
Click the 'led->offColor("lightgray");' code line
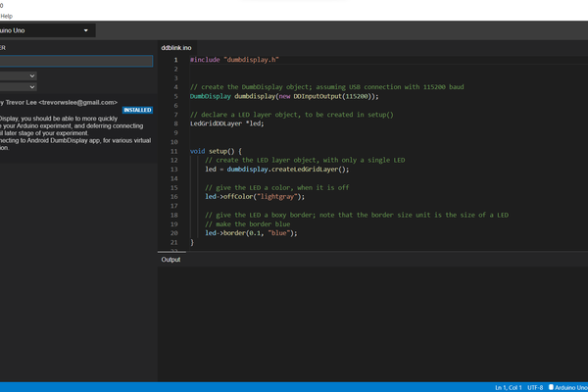[x=255, y=197]
